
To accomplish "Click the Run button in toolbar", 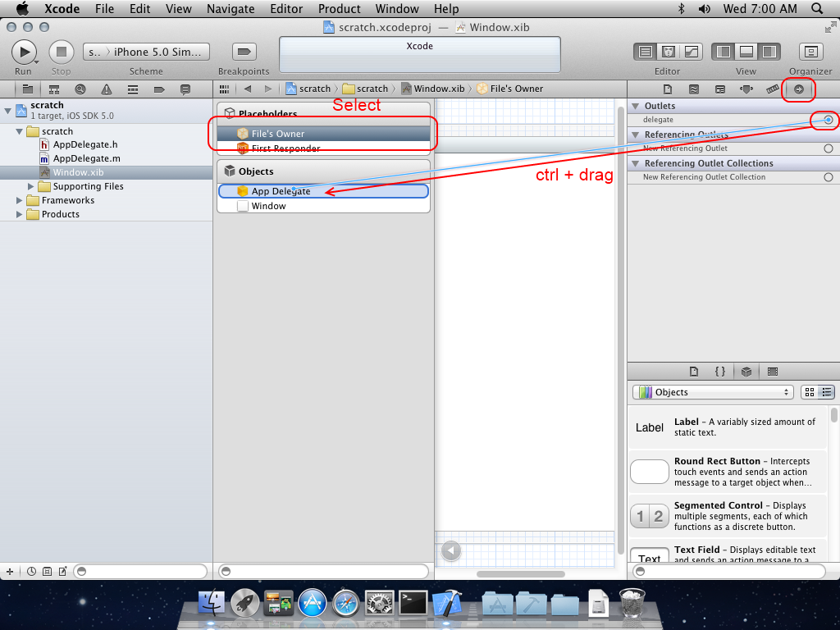I will (24, 52).
